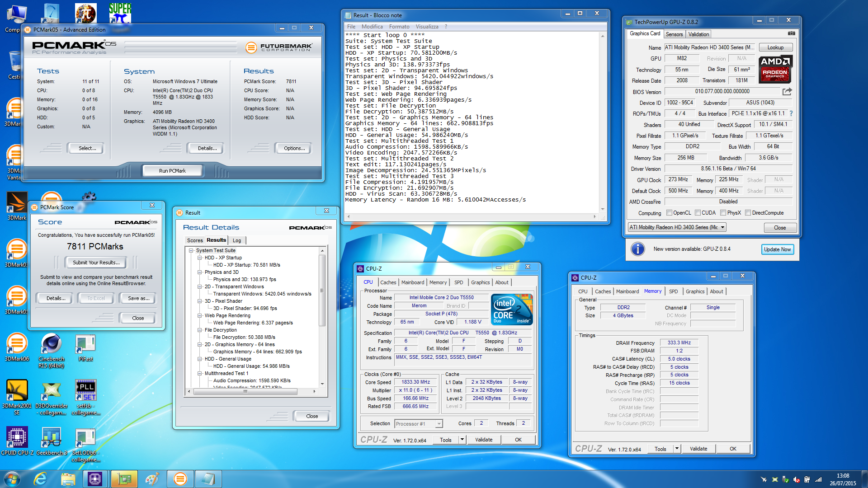
Task: Switch to the Validation tab in GPU-Z
Action: pos(698,34)
